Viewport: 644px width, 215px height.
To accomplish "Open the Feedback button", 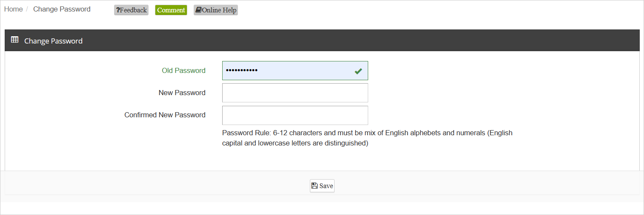I will tap(131, 10).
